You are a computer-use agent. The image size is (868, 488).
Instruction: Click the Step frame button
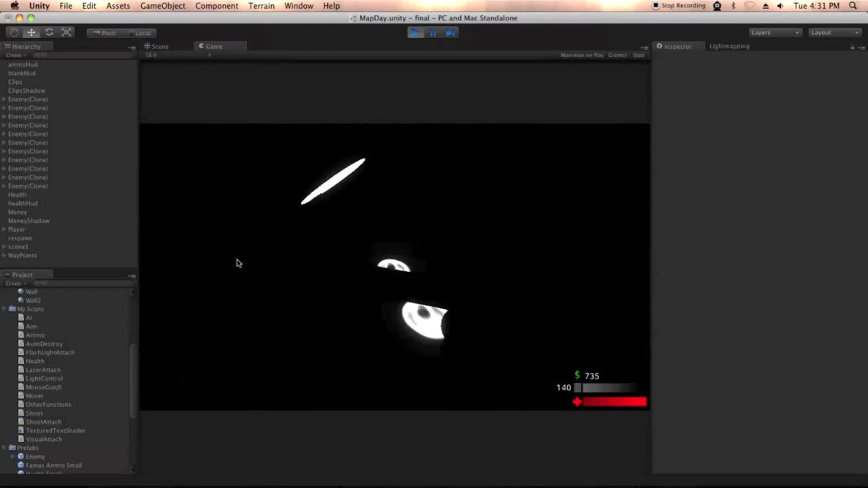450,32
